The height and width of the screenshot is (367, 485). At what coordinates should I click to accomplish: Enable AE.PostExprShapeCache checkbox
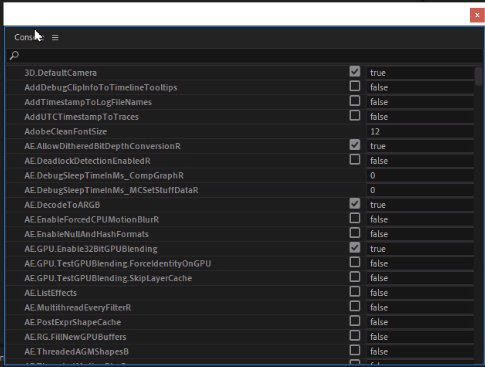point(355,321)
